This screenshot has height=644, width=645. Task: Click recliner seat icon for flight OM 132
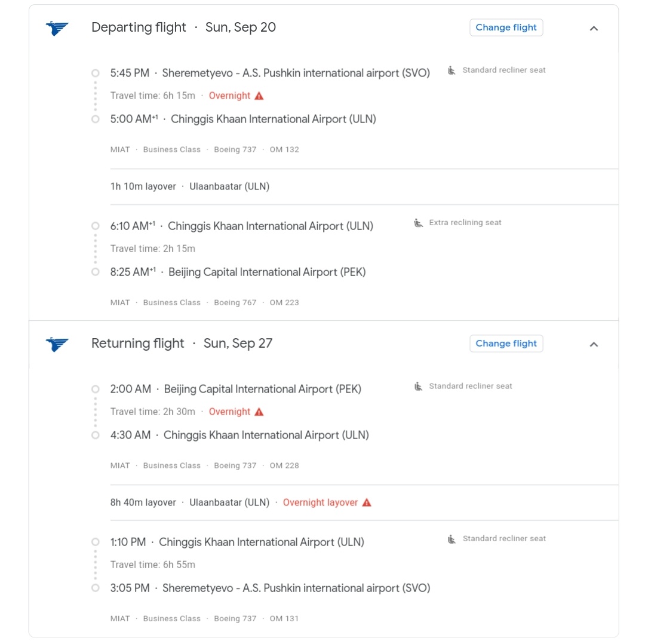pyautogui.click(x=452, y=70)
